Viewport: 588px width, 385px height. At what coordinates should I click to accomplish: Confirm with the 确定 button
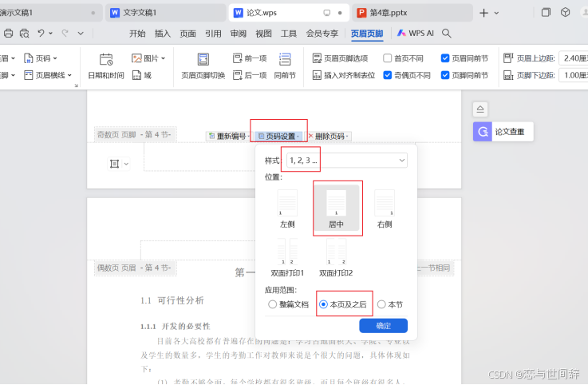tap(383, 326)
